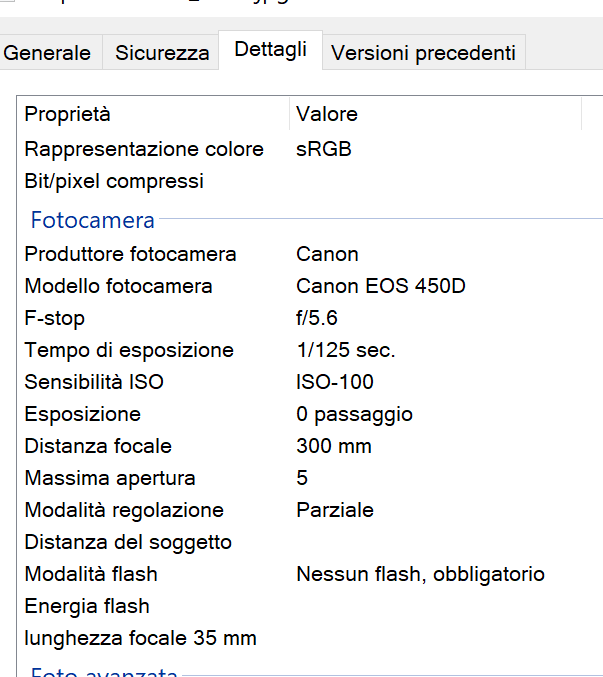
Task: Select the lunghezza focale 35 mm row
Action: coord(310,638)
